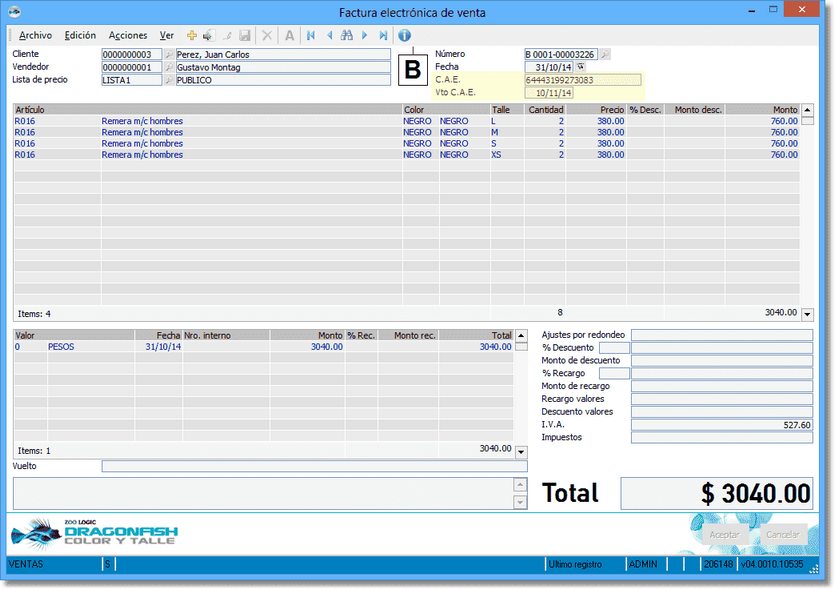Viewport: 835px width, 590px height.
Task: Jump to first record with toolbar arrow
Action: (x=311, y=35)
